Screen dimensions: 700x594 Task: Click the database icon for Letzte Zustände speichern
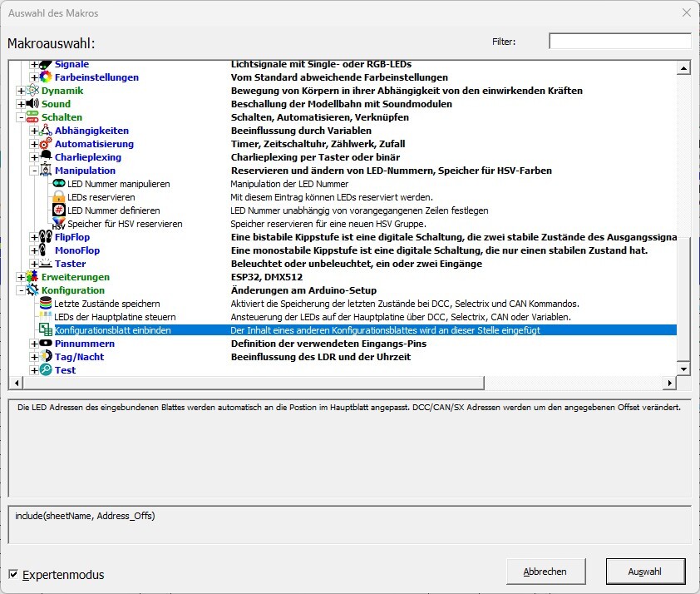(46, 304)
